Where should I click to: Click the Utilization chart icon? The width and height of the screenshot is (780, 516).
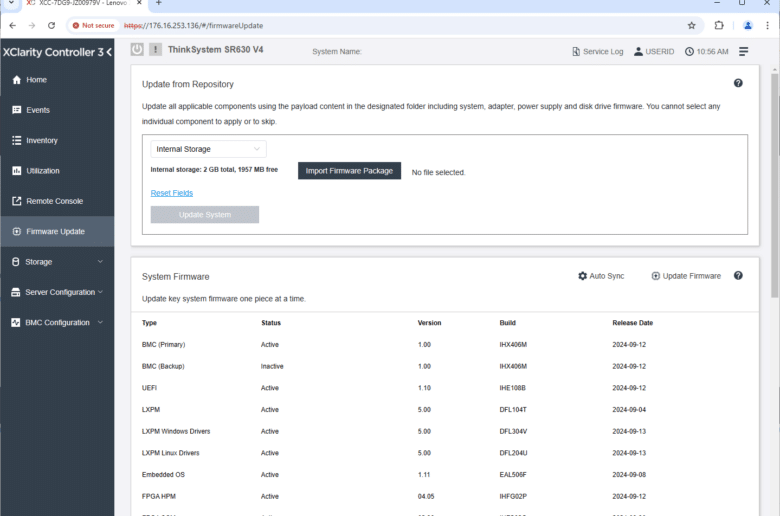click(x=16, y=171)
